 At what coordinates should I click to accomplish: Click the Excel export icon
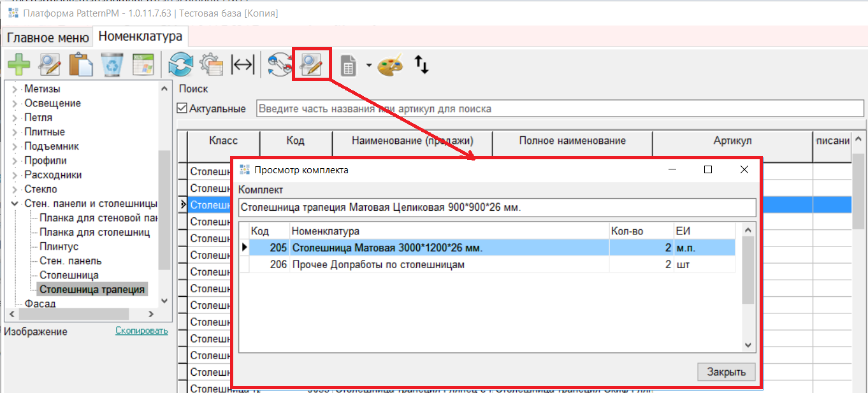pos(142,64)
